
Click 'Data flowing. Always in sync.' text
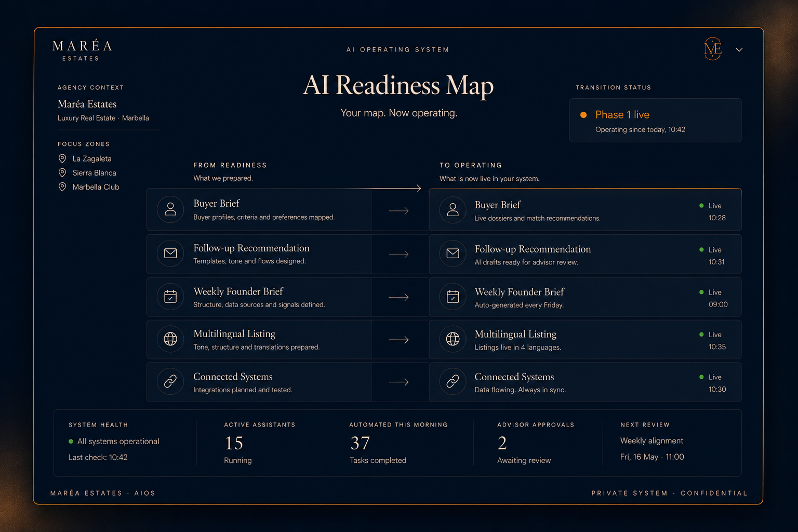pos(520,390)
